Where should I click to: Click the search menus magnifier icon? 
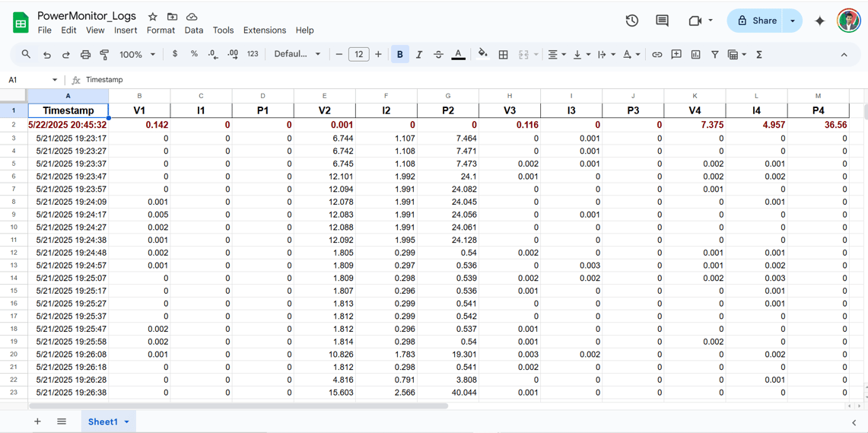(26, 54)
